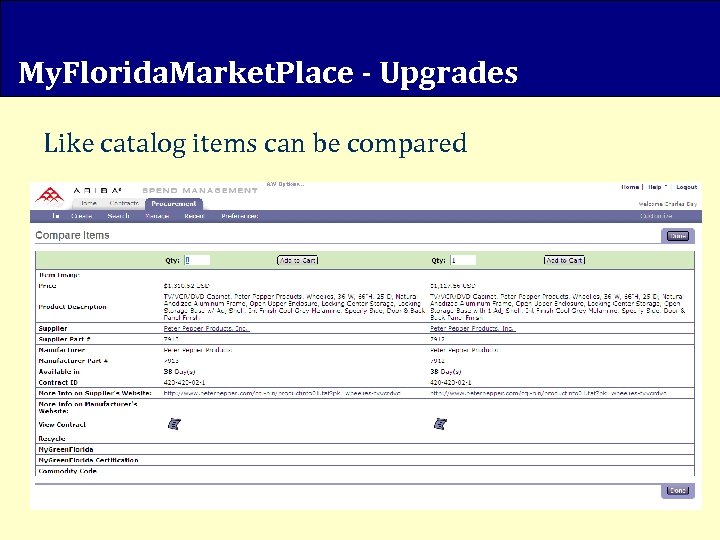The height and width of the screenshot is (540, 720).
Task: Open the Create menu
Action: [x=82, y=216]
